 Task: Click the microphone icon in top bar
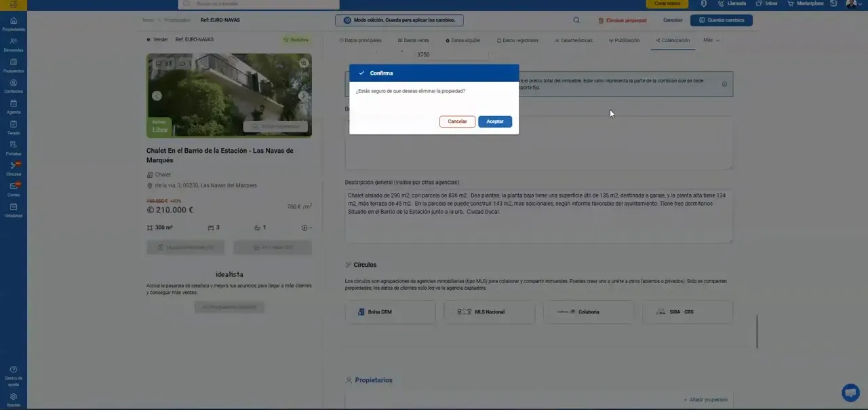704,3
